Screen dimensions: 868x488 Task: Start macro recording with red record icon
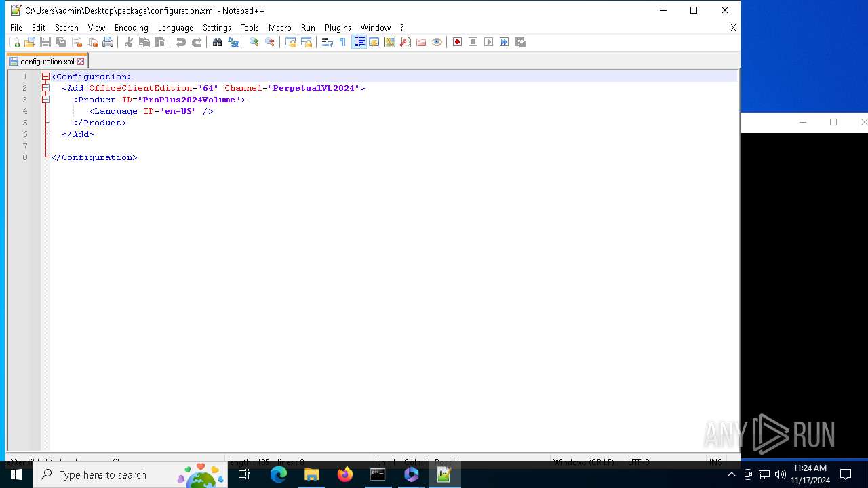[x=458, y=42]
